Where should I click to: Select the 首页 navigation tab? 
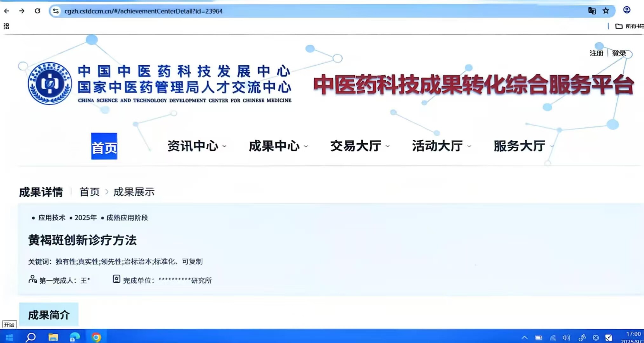pos(104,146)
